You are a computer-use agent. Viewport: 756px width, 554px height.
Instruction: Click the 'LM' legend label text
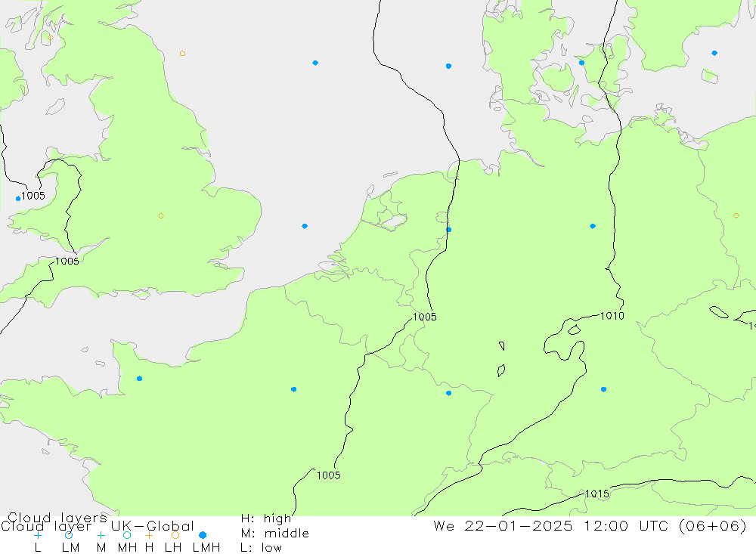(71, 548)
